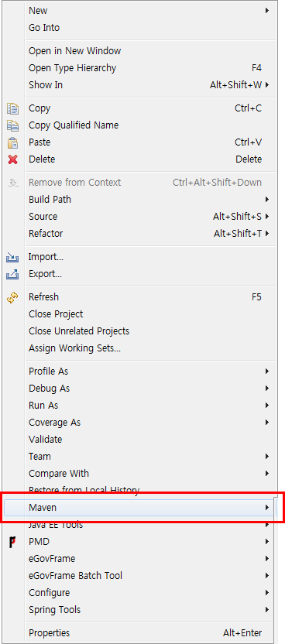Click the Paste clipboard icon
This screenshot has height=644, width=285.
coord(12,142)
